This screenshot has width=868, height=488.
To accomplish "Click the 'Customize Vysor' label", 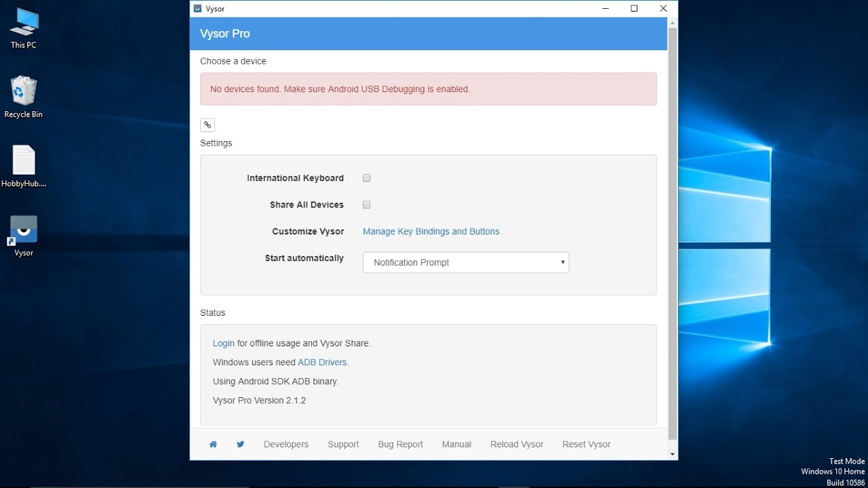I will (308, 231).
